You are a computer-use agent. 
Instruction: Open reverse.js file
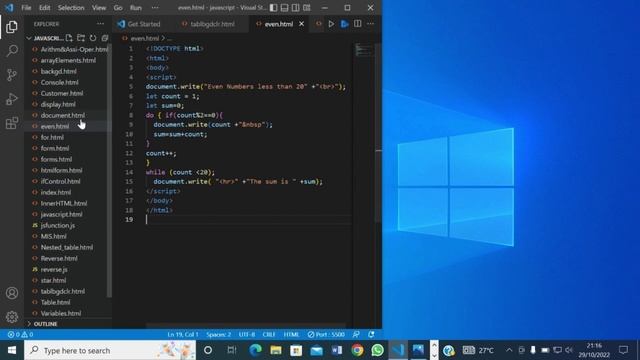pos(54,269)
